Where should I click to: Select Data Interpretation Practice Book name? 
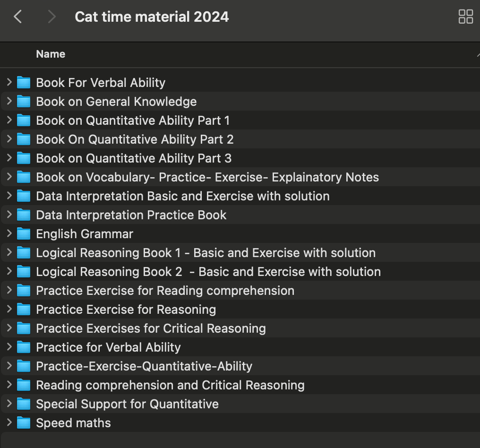(x=131, y=215)
